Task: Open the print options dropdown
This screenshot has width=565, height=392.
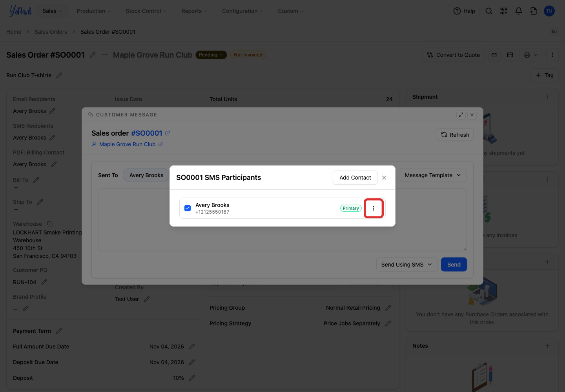Action: (531, 55)
